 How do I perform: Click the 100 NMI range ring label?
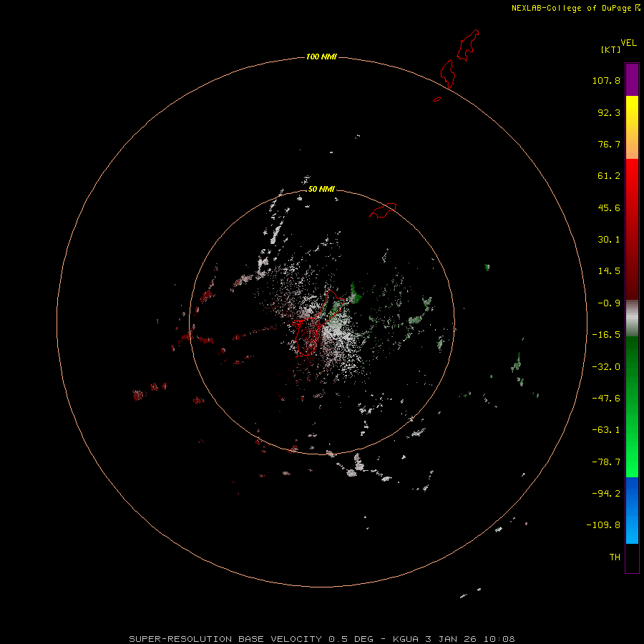pos(321,57)
